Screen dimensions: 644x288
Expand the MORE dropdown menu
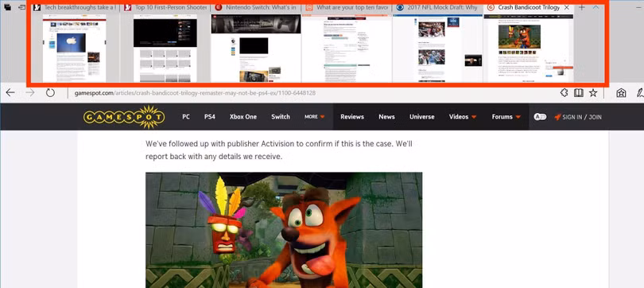(x=315, y=117)
